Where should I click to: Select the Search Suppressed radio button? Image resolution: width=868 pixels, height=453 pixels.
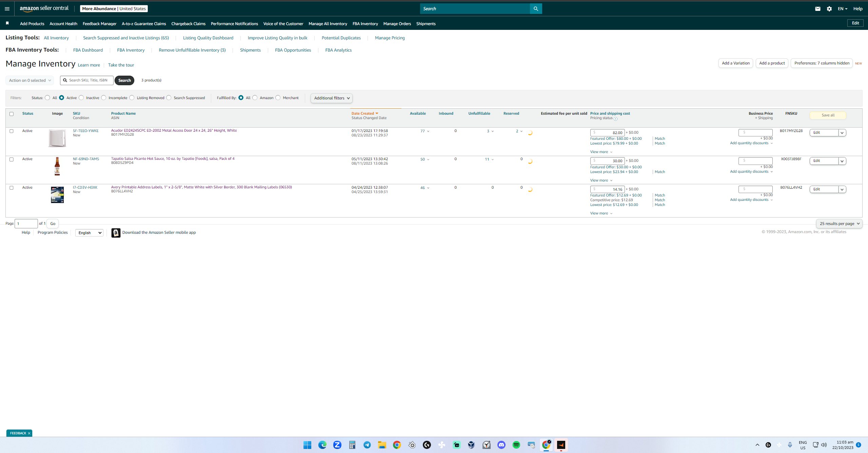coord(169,98)
